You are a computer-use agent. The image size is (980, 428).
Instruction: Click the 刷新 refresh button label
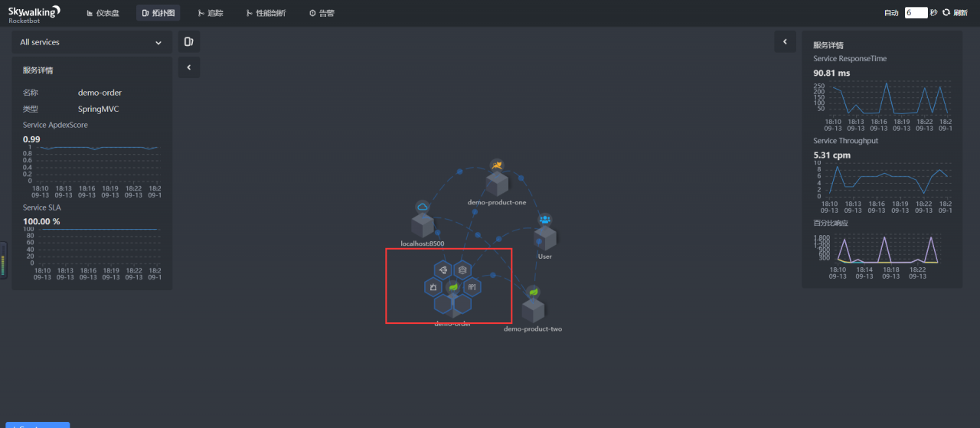[960, 13]
